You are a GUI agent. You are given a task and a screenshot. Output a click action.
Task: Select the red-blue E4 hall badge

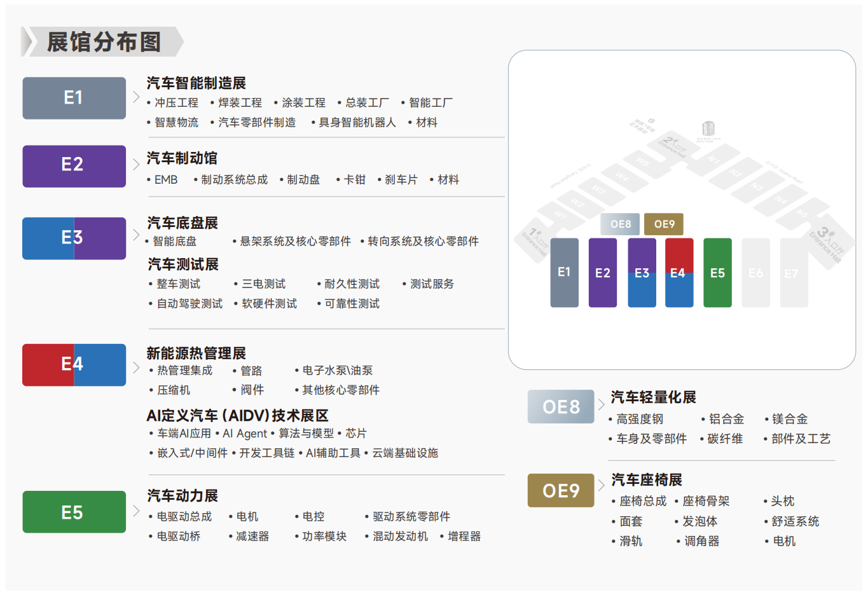74,365
